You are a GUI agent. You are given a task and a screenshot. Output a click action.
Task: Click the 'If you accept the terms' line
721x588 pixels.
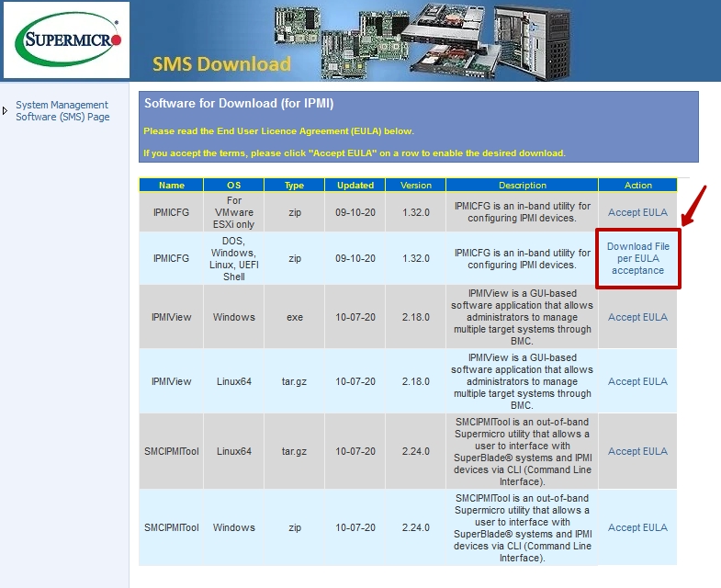pos(355,153)
